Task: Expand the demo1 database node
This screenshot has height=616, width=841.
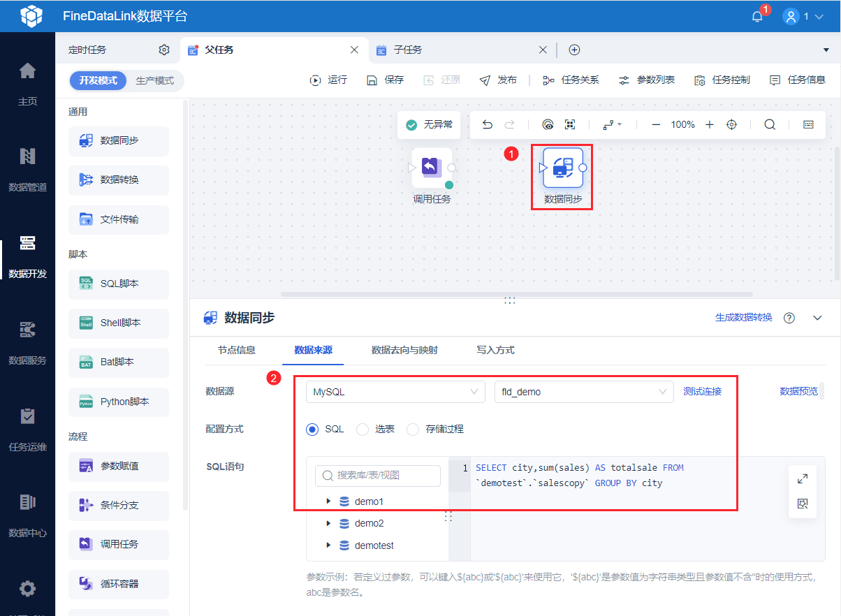Action: pyautogui.click(x=328, y=501)
